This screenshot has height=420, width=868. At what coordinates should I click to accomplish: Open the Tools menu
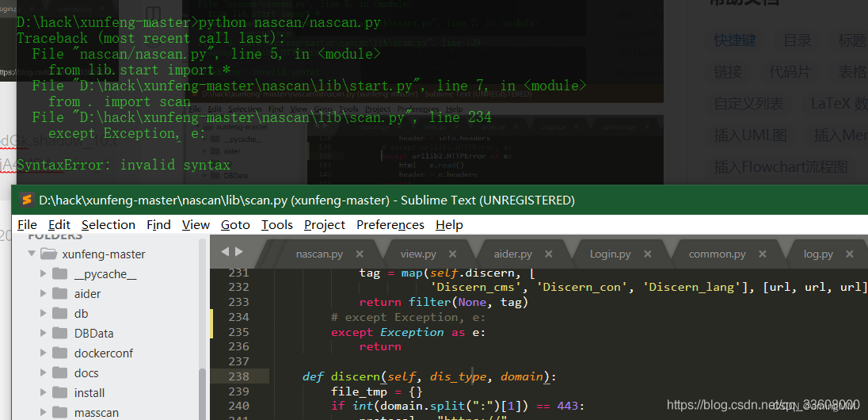pyautogui.click(x=276, y=225)
